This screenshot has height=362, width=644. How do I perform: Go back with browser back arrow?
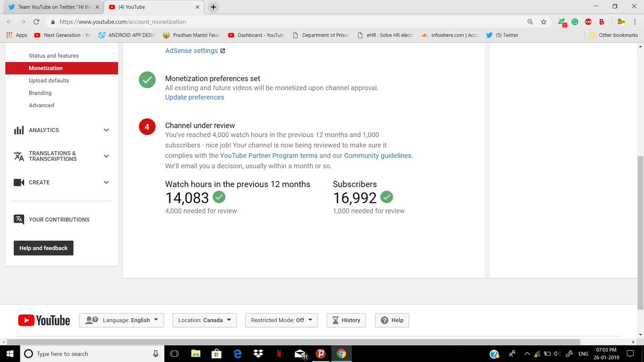10,22
